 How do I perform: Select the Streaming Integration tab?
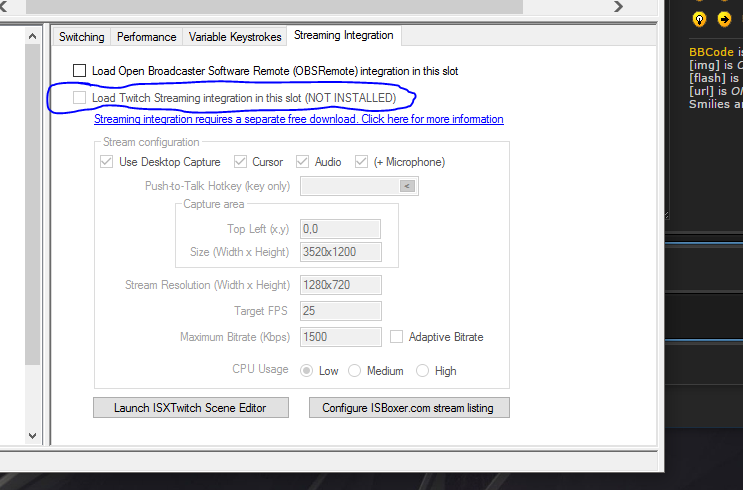344,35
